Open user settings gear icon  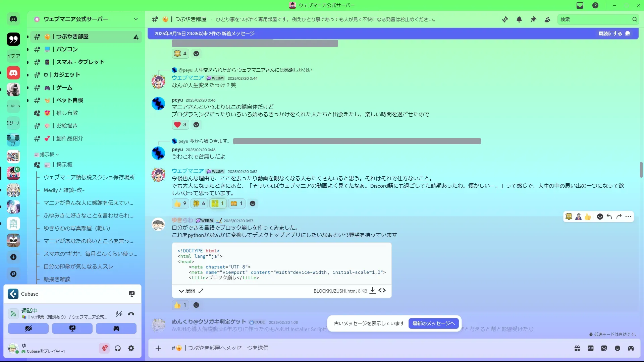tap(131, 348)
